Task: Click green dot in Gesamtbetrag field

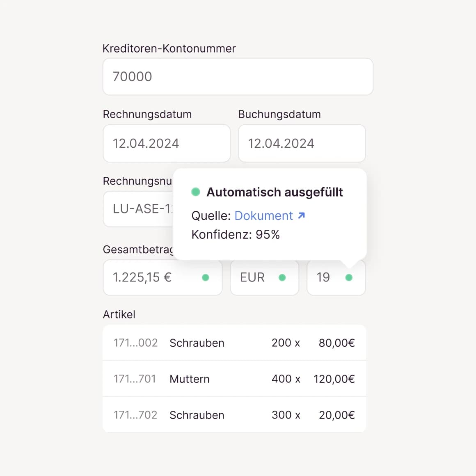Action: pyautogui.click(x=206, y=278)
